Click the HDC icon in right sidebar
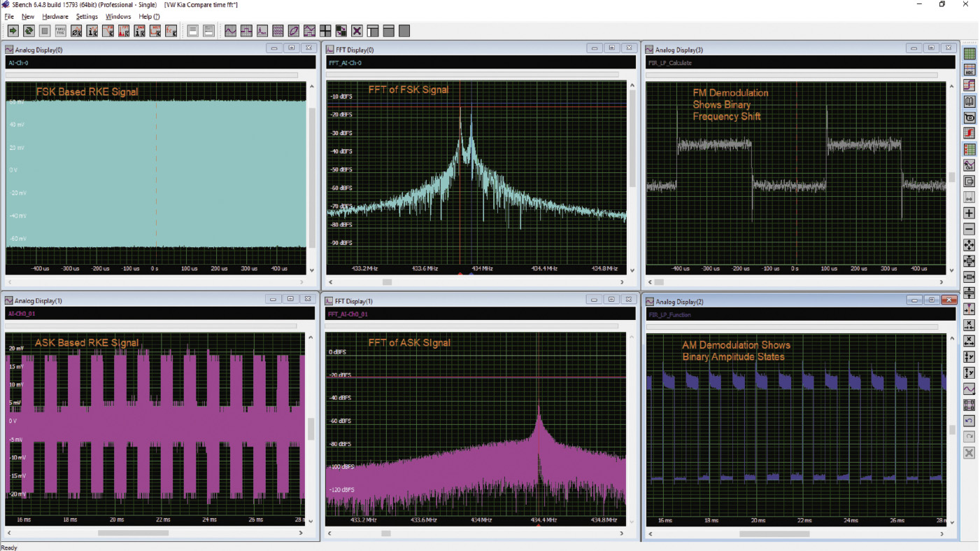Image resolution: width=980 pixels, height=551 pixels. (x=970, y=70)
